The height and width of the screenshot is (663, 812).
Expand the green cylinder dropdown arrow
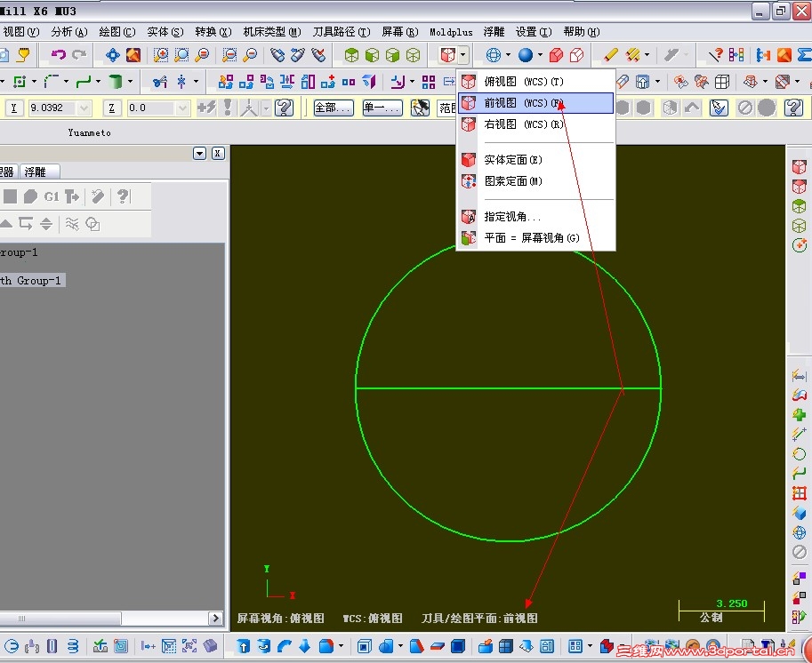[x=130, y=81]
